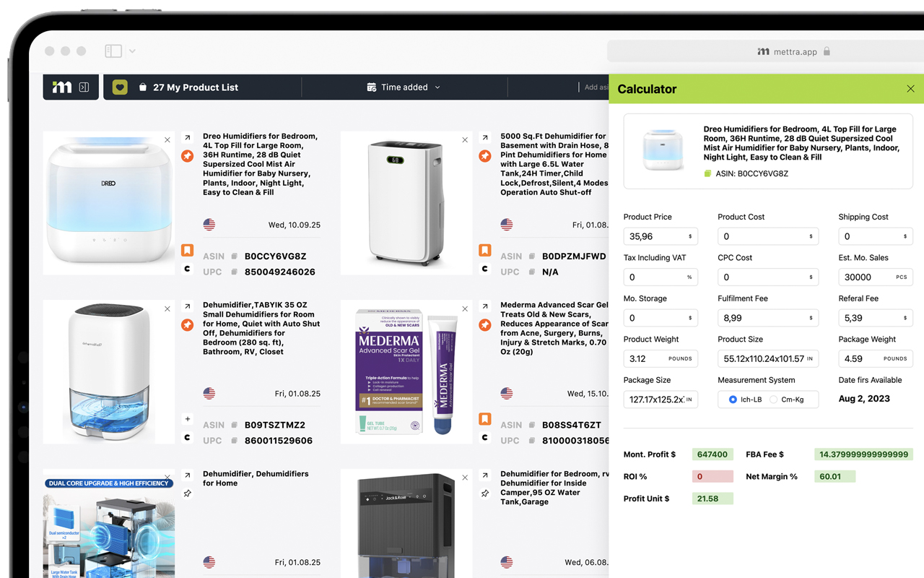The image size is (924, 578).
Task: Copy the ASIN B0DPZMJFWD
Action: click(x=531, y=256)
